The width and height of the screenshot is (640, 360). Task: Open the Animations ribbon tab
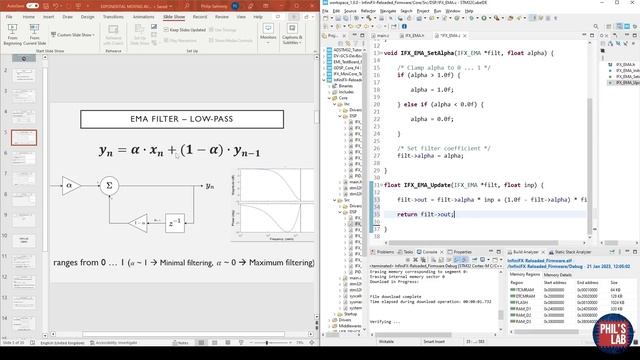143,17
